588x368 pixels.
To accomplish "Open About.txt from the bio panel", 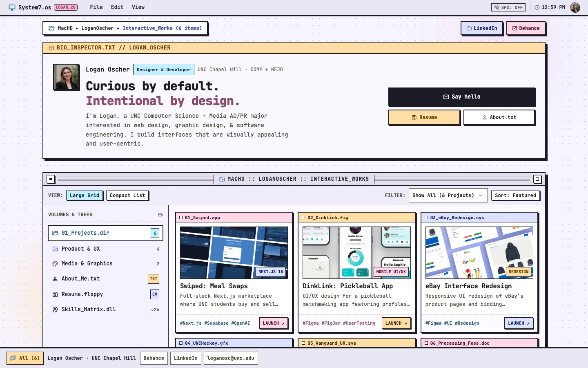I will pos(499,117).
